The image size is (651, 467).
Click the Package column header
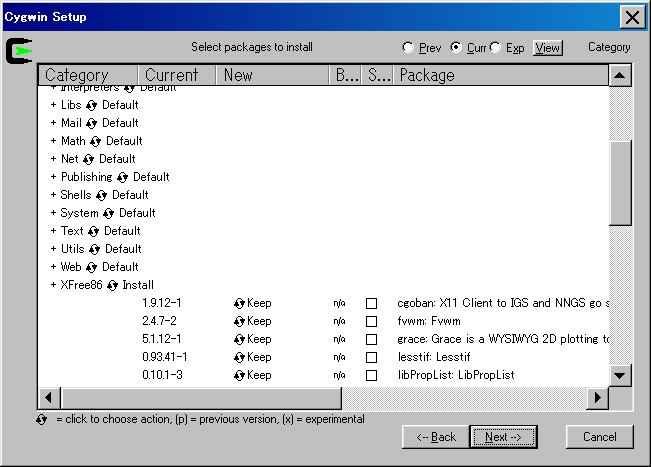click(x=501, y=75)
